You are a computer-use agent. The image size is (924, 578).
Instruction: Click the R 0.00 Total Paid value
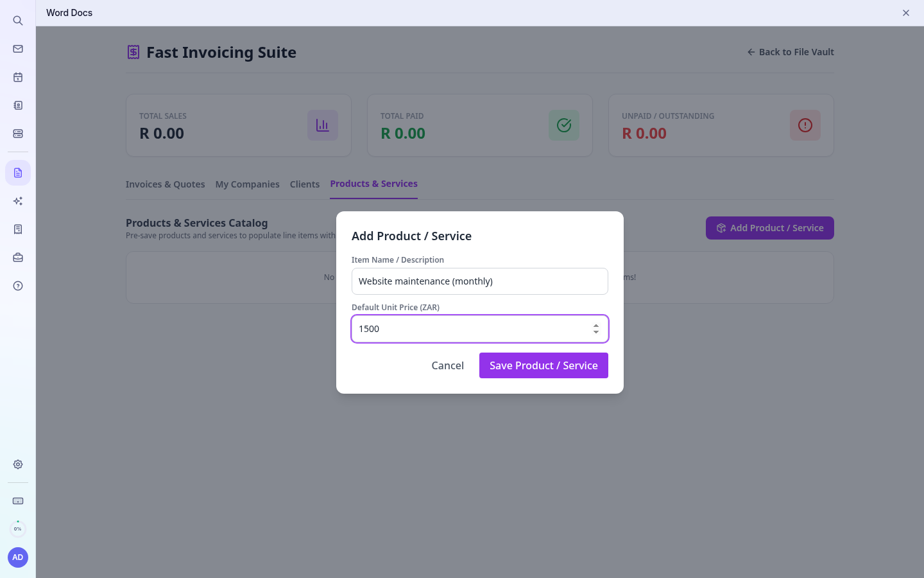coord(403,134)
